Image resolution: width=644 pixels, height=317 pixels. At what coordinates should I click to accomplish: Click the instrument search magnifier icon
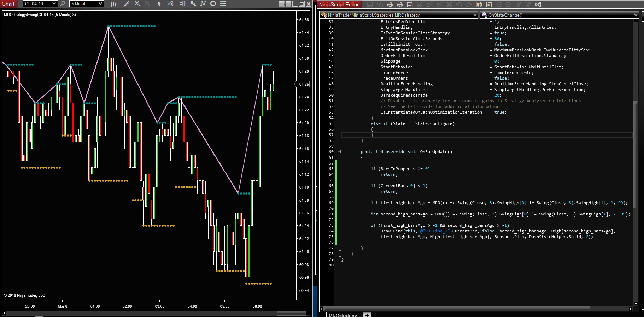click(63, 4)
